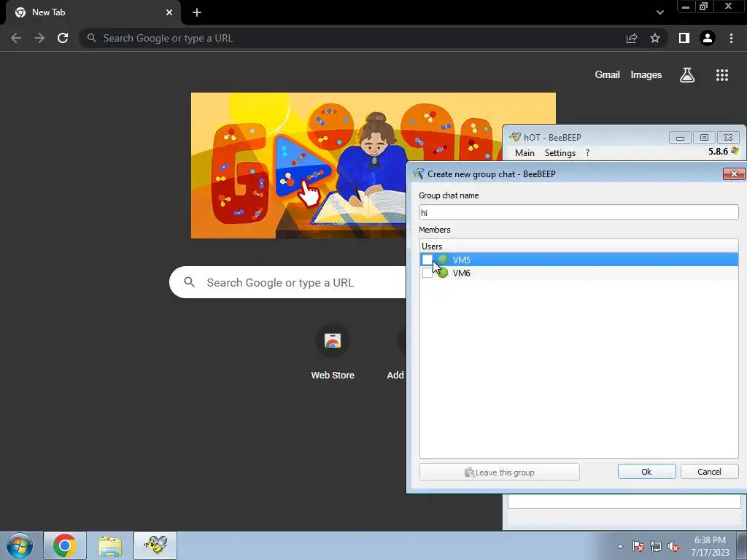
Task: Bookmark this tab with the star
Action: coord(655,38)
